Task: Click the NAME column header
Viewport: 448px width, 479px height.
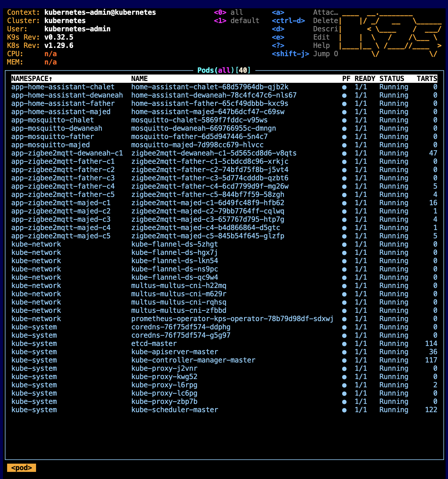Action: coord(139,79)
